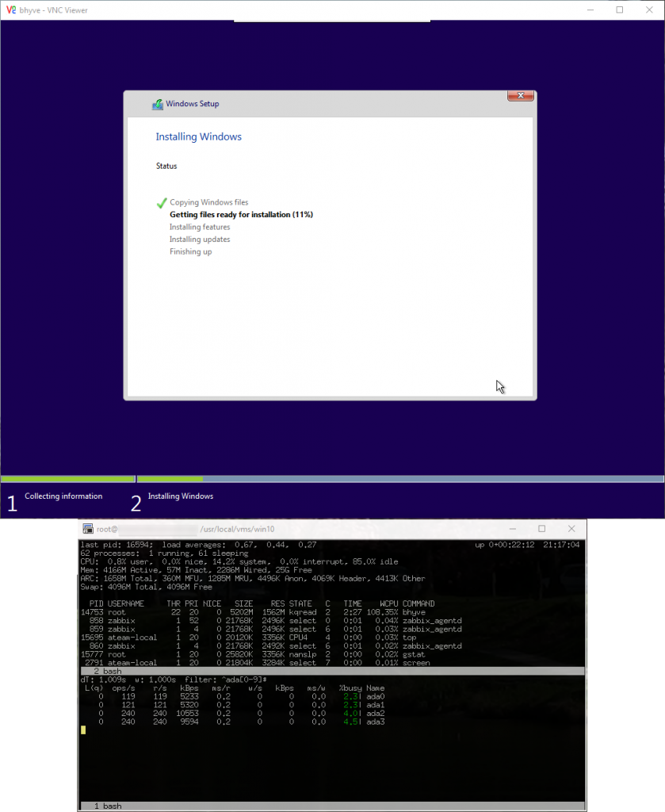The image size is (665, 812).
Task: Close the root terminal window
Action: coord(571,529)
